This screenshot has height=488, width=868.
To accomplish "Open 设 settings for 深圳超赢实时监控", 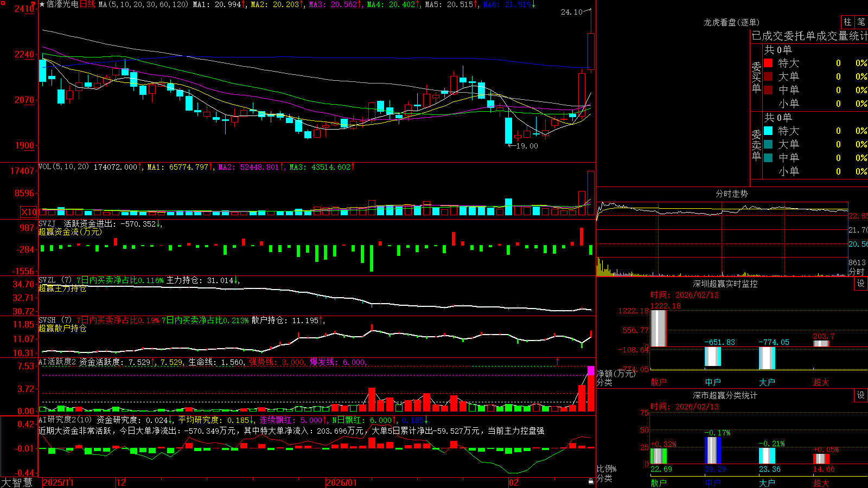I will (861, 284).
